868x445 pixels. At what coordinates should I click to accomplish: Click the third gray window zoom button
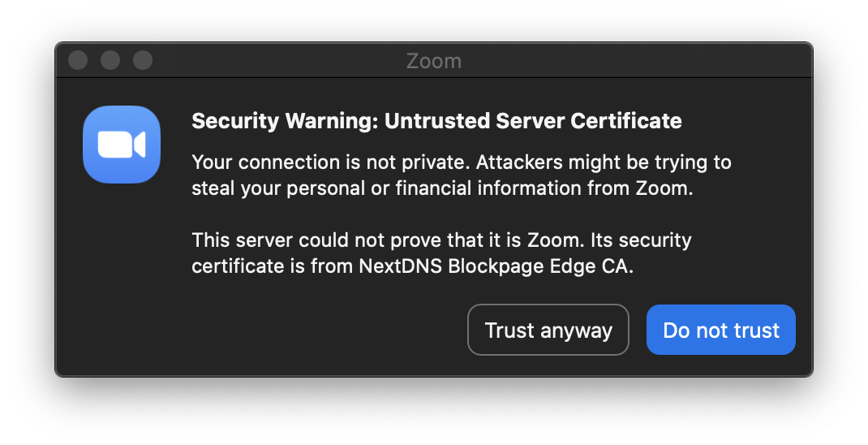143,60
